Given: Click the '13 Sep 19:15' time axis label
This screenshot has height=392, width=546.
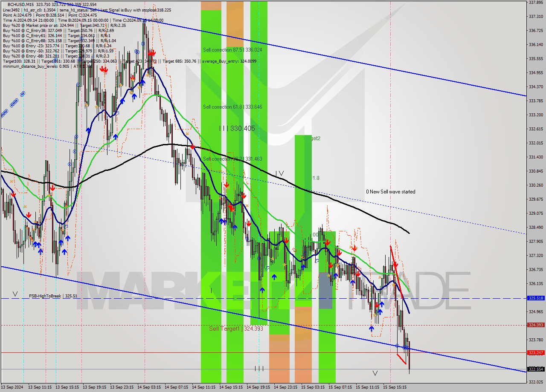Looking at the screenshot, I should click(94, 387).
